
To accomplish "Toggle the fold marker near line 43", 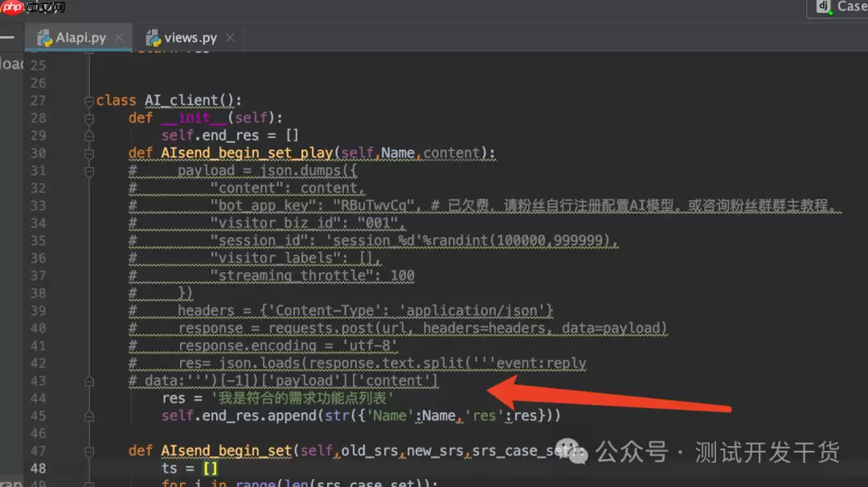I will tap(88, 380).
